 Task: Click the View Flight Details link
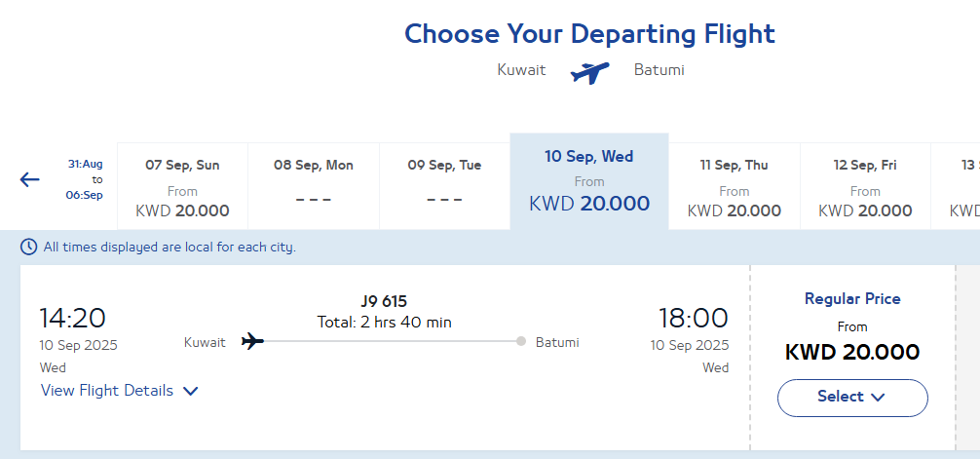[107, 391]
